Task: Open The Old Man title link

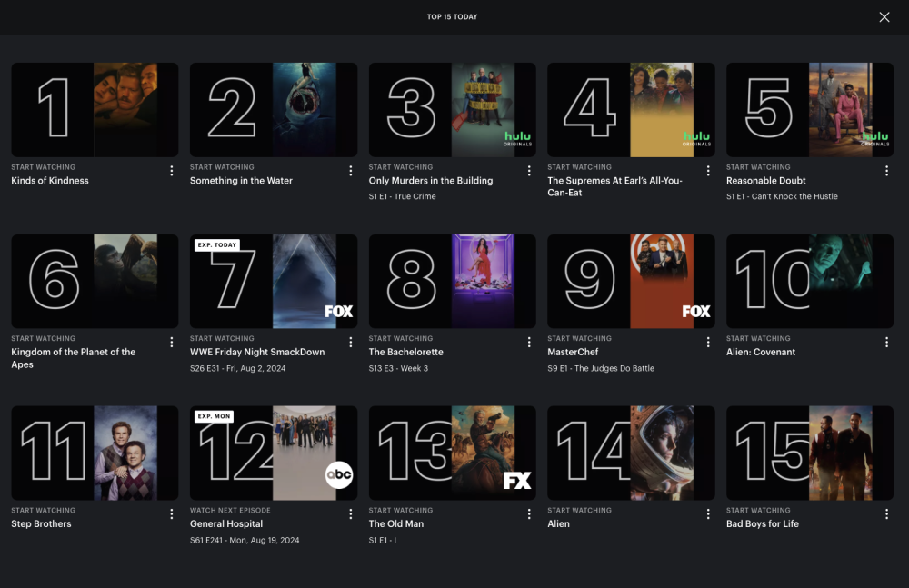Action: click(396, 523)
